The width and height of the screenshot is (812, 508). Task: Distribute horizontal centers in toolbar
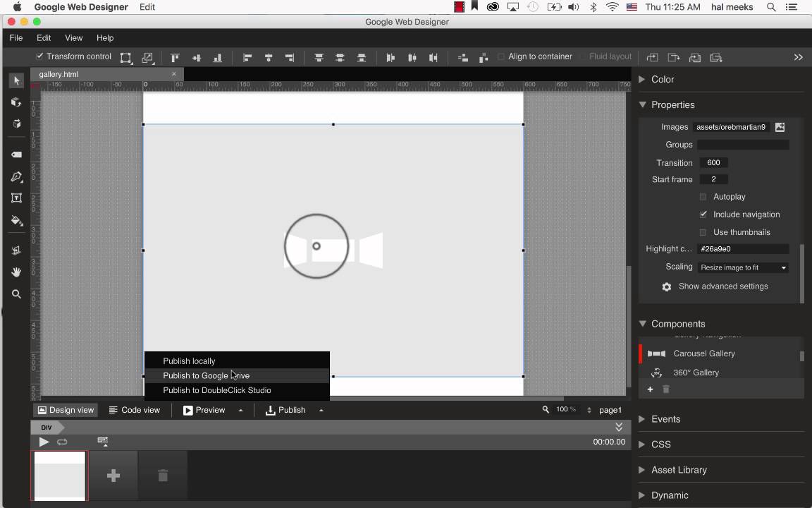click(412, 58)
